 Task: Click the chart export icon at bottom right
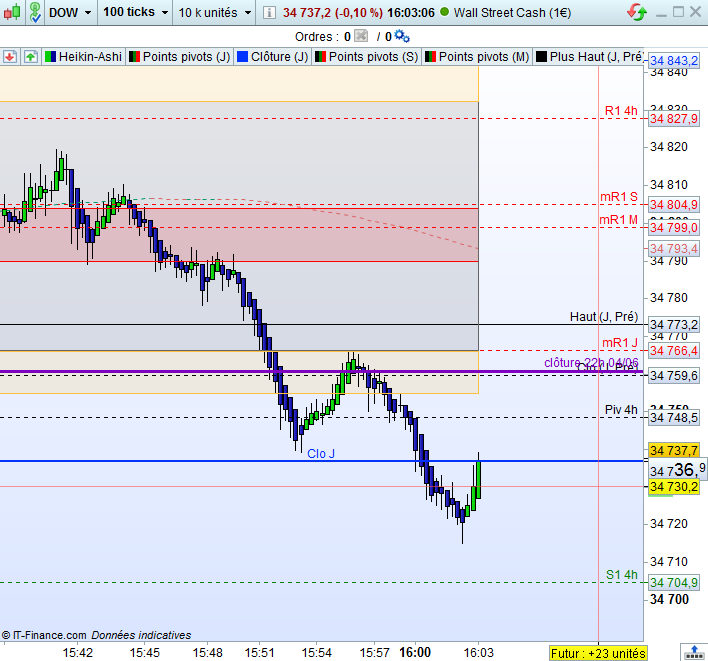click(x=694, y=653)
